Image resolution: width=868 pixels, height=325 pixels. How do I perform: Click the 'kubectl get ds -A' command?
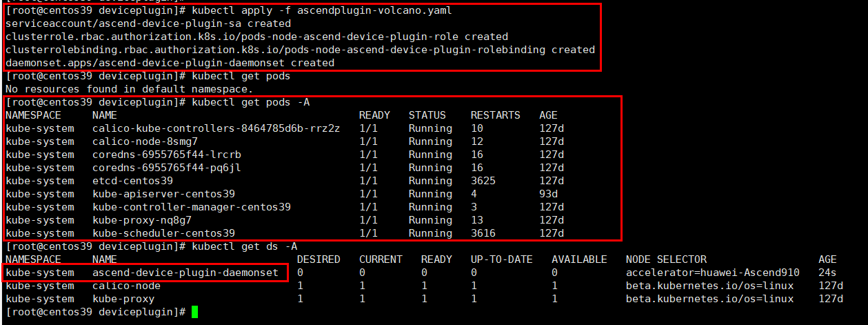click(x=245, y=246)
